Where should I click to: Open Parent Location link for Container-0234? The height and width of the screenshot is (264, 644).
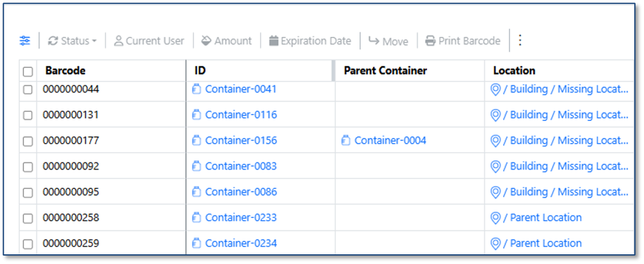point(546,243)
